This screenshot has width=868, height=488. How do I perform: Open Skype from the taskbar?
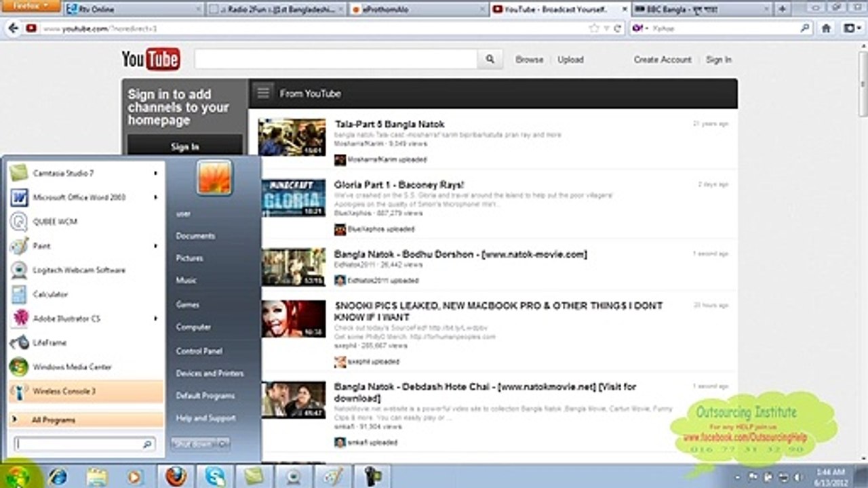215,476
